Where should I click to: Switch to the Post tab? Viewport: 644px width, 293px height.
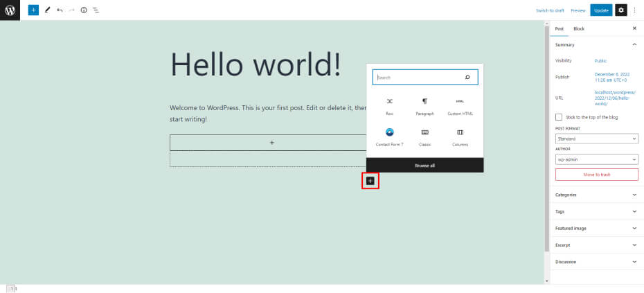560,28
